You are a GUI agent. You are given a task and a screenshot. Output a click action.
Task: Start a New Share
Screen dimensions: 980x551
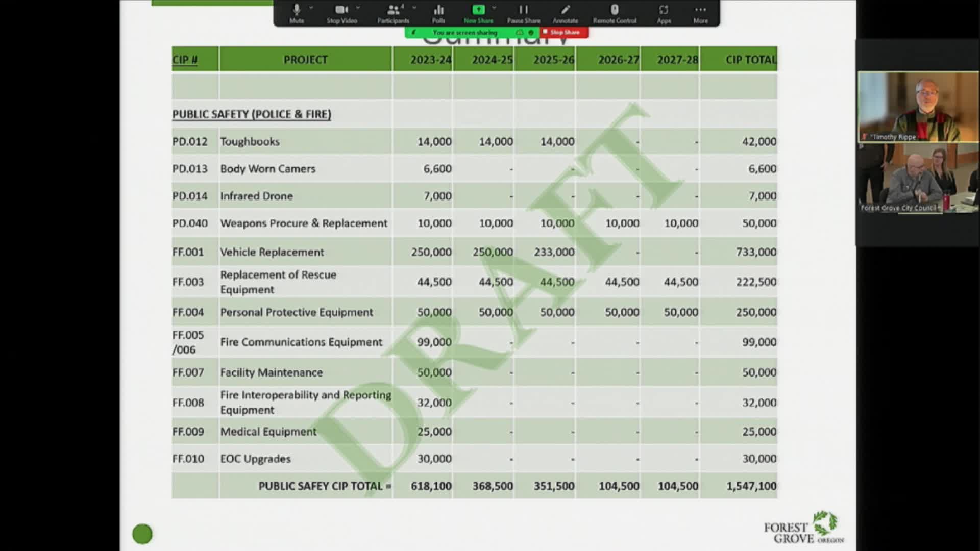pyautogui.click(x=478, y=13)
